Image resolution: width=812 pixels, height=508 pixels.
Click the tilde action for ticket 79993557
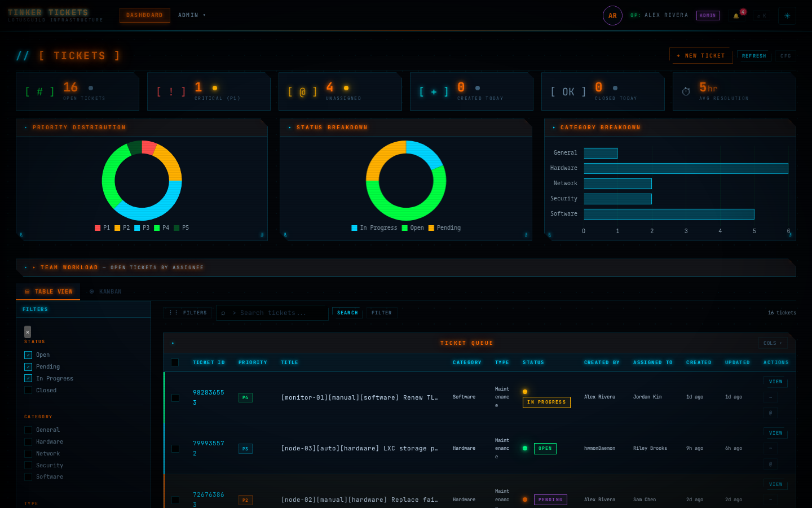point(771,448)
